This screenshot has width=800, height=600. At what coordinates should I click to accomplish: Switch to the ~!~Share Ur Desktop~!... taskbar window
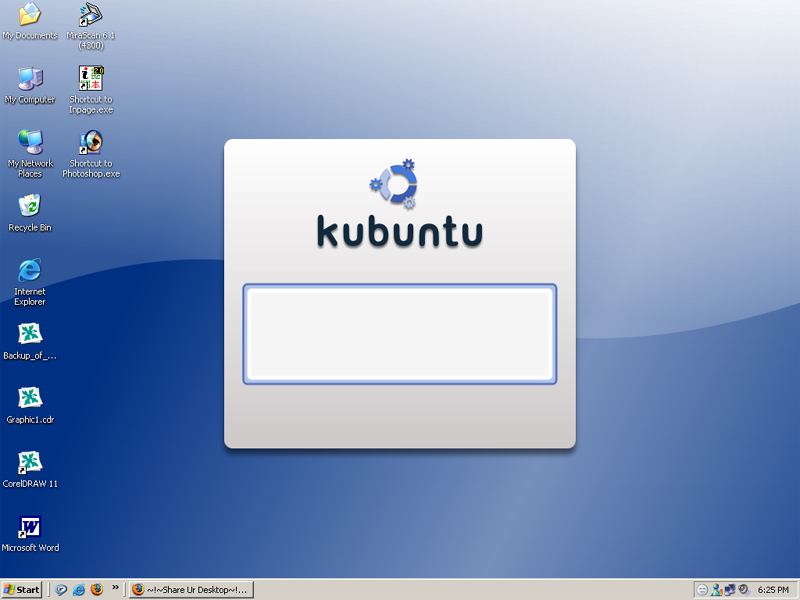coord(191,590)
